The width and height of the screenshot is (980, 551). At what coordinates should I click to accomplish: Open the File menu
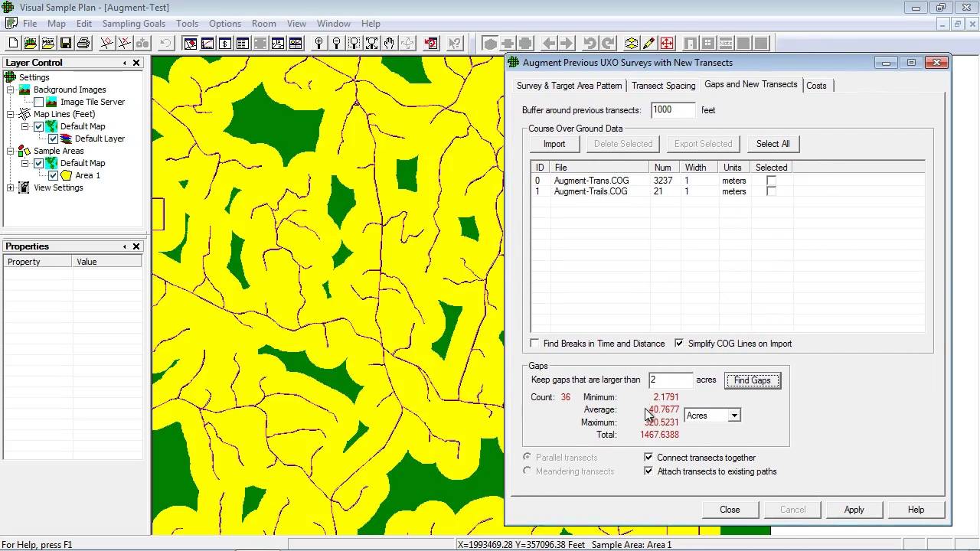(30, 24)
